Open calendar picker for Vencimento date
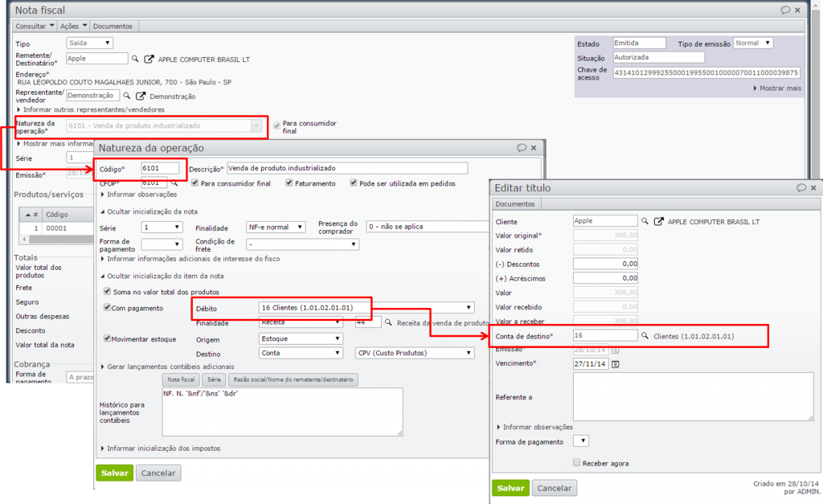 (x=615, y=364)
